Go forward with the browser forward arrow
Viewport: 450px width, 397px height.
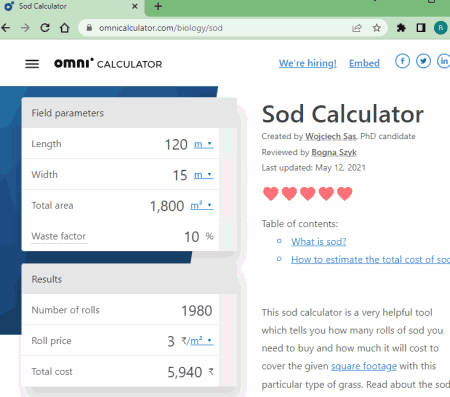pos(25,28)
